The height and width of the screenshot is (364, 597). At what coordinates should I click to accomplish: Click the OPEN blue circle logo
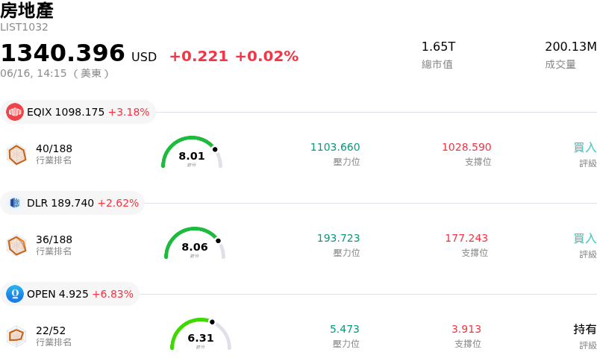[15, 294]
